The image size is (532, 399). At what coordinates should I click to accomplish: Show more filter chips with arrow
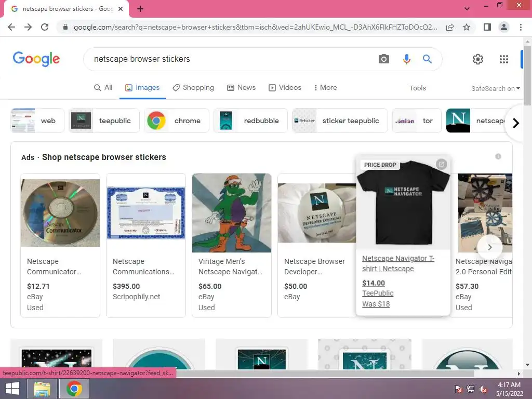coord(516,123)
